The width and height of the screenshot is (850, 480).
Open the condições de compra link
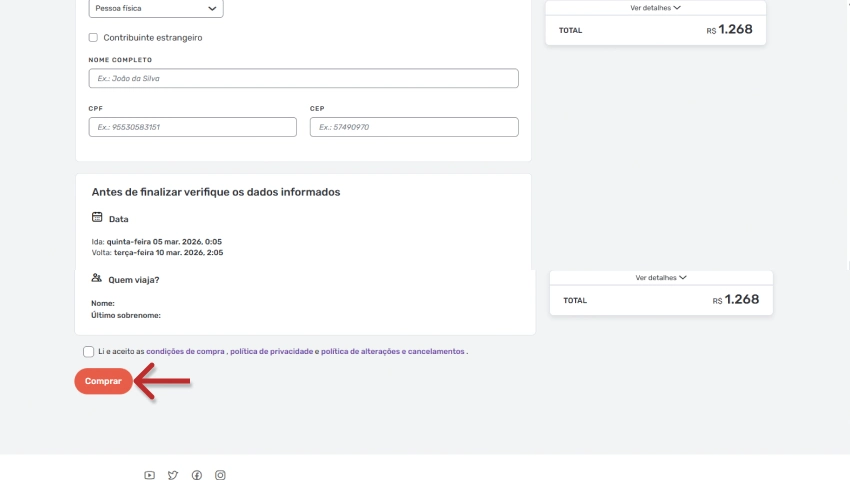coord(185,352)
